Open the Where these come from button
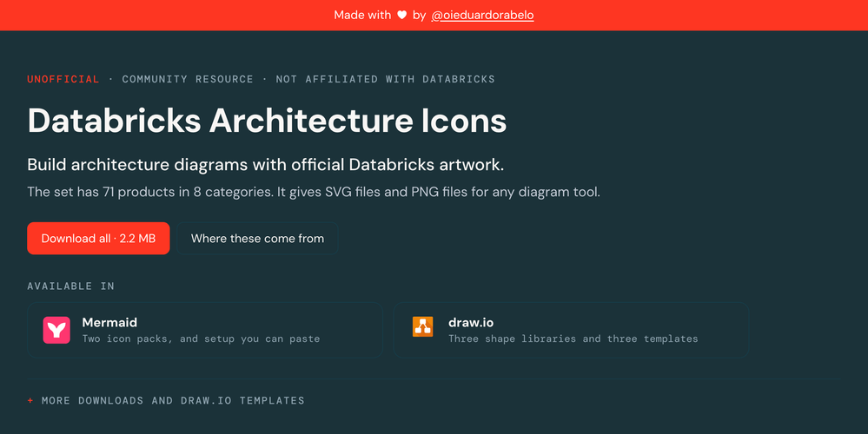 tap(257, 239)
